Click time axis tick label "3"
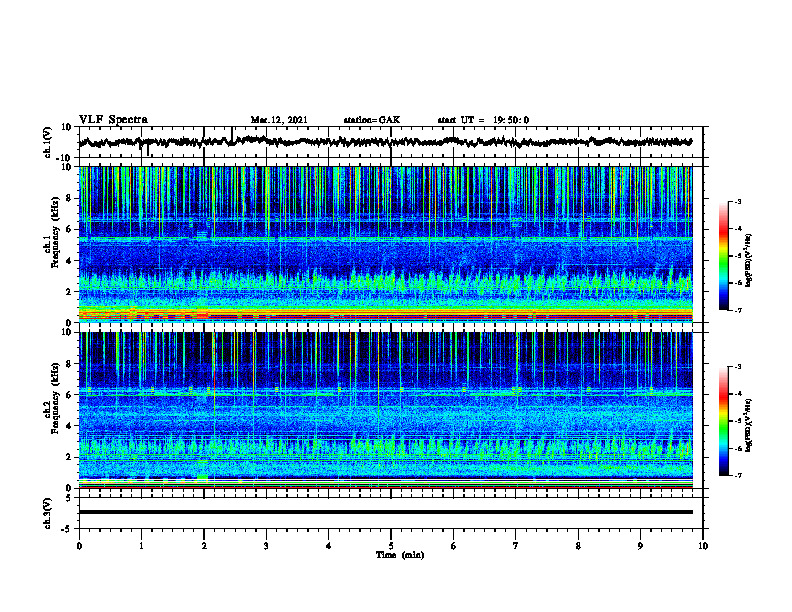 coord(266,546)
